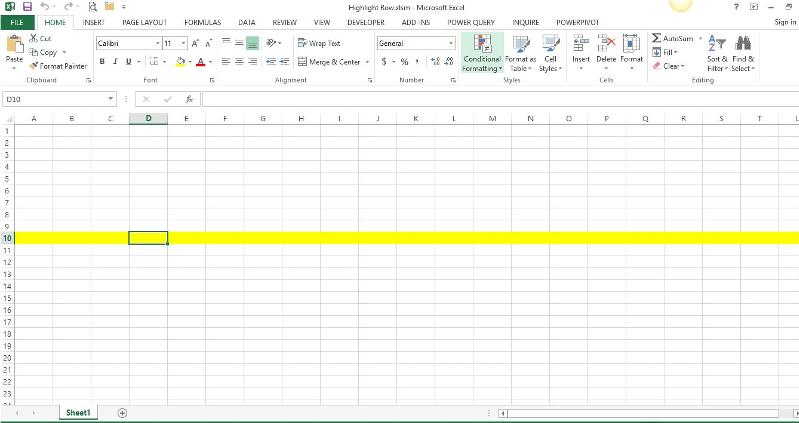The image size is (799, 423).
Task: Align text left
Action: [x=226, y=62]
